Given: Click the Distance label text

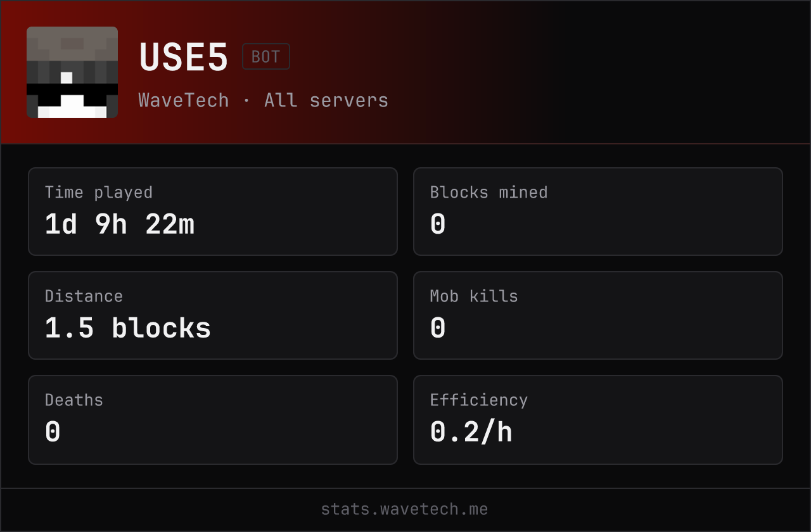Looking at the screenshot, I should pos(84,296).
